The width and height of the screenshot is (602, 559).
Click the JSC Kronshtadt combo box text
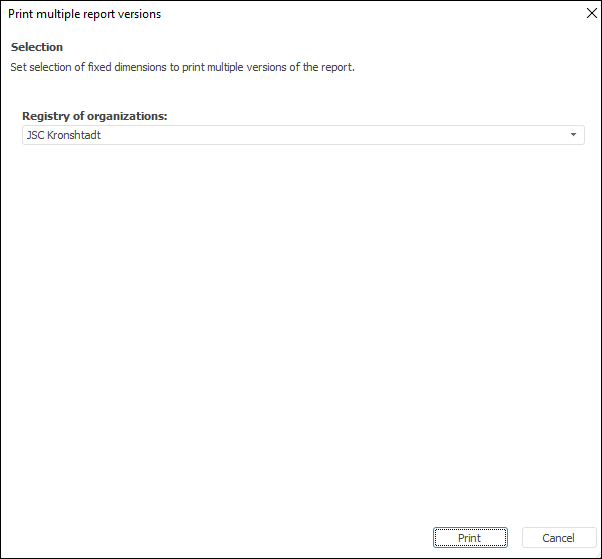62,135
